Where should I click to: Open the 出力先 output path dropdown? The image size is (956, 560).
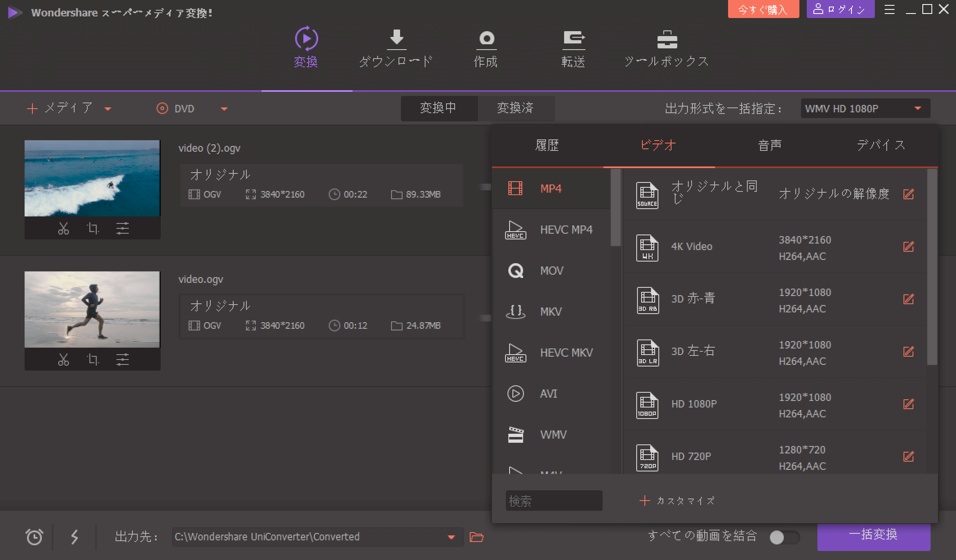tap(451, 537)
